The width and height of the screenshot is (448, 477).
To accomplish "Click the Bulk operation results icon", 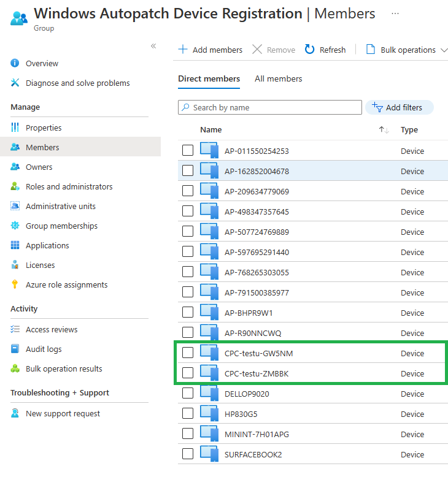I will tap(15, 368).
